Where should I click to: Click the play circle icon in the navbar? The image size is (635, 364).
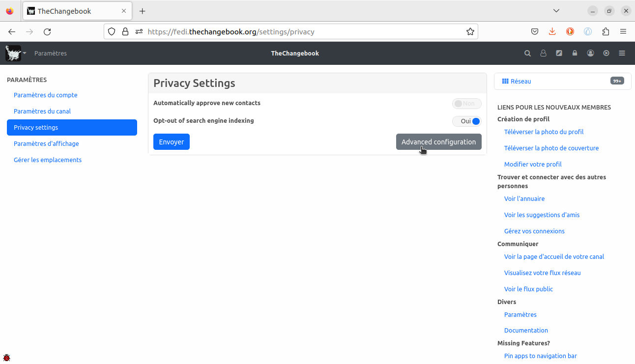coord(606,54)
